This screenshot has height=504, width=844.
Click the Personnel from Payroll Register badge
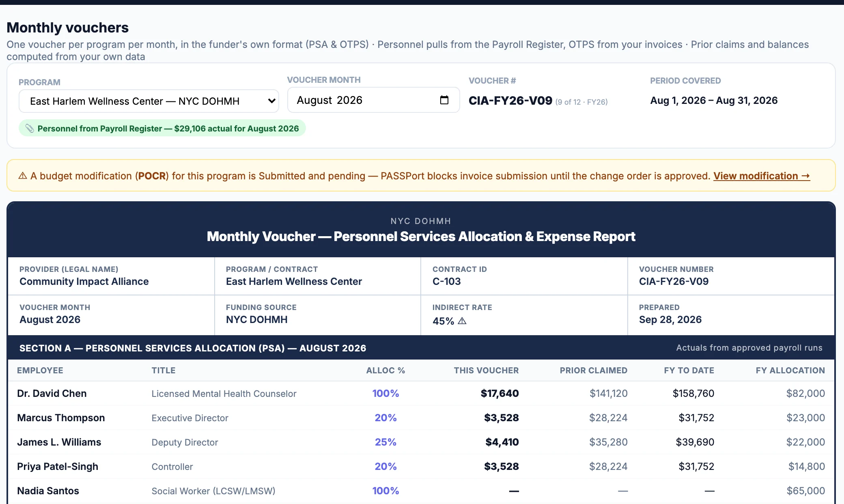162,128
